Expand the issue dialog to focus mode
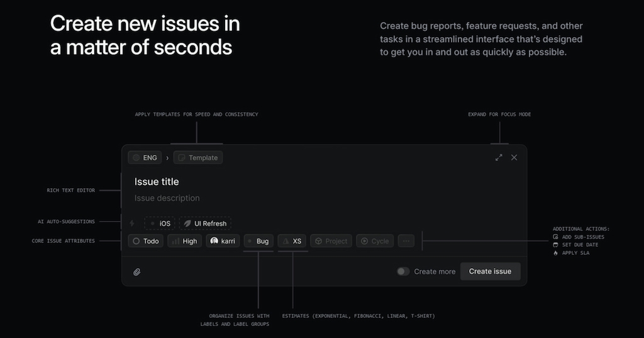The image size is (644, 338). pyautogui.click(x=499, y=157)
